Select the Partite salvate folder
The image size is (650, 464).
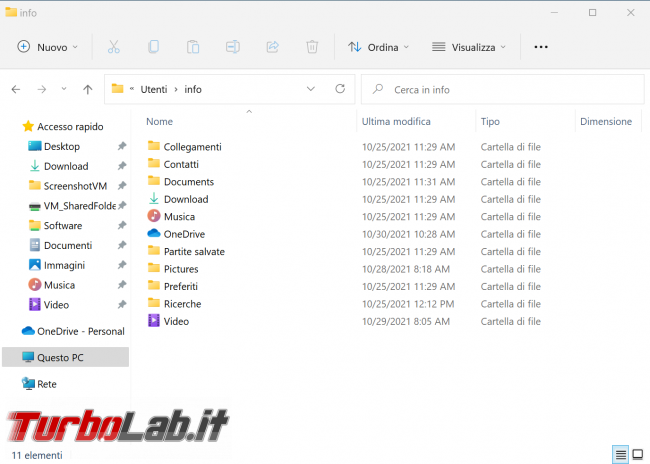(194, 251)
